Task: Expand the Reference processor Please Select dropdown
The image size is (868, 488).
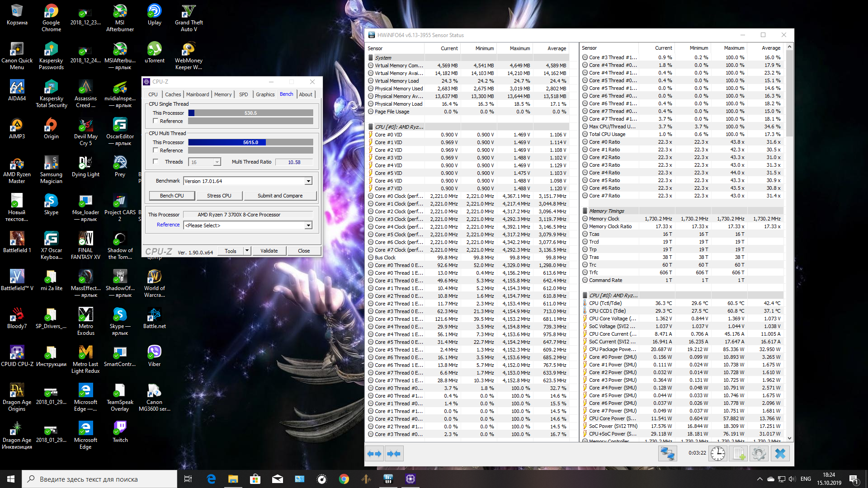Action: coord(308,225)
